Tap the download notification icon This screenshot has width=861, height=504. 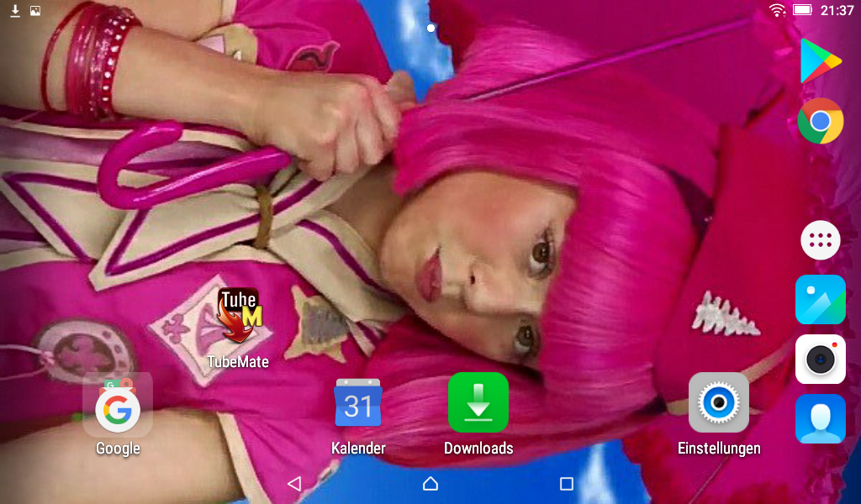[15, 10]
